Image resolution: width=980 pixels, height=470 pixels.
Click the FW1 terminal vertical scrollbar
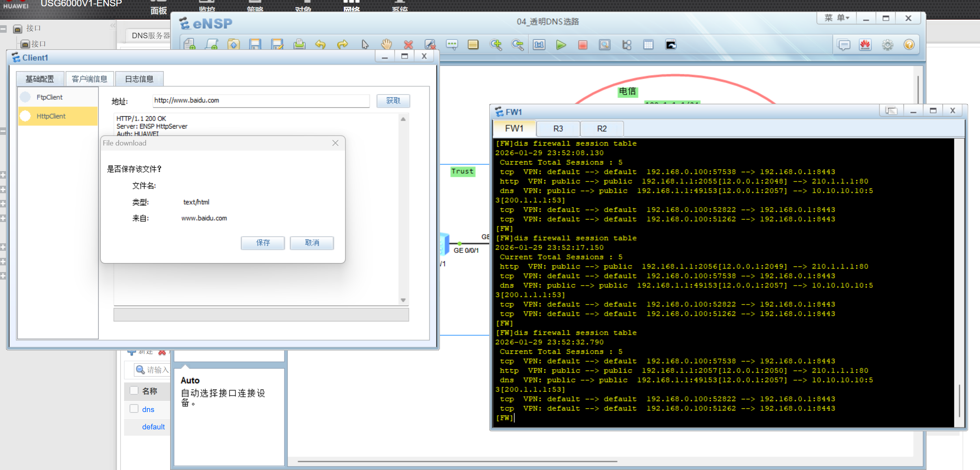click(959, 400)
